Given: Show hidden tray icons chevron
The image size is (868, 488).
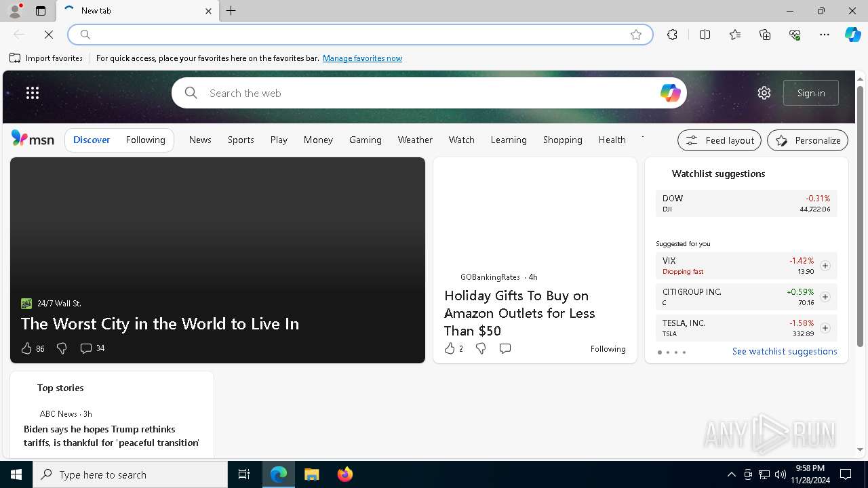Looking at the screenshot, I should [731, 474].
